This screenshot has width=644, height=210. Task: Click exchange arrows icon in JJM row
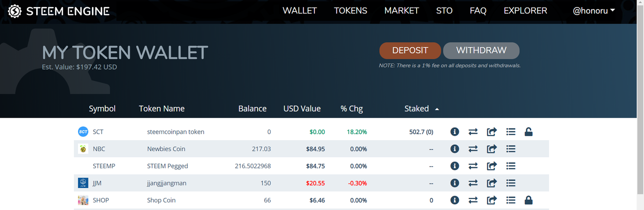coord(473,183)
